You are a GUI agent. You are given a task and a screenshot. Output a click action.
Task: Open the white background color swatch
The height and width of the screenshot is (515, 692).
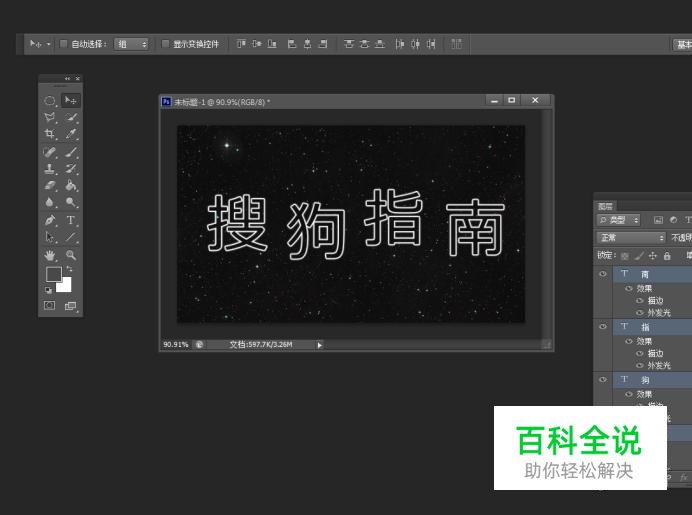click(66, 287)
